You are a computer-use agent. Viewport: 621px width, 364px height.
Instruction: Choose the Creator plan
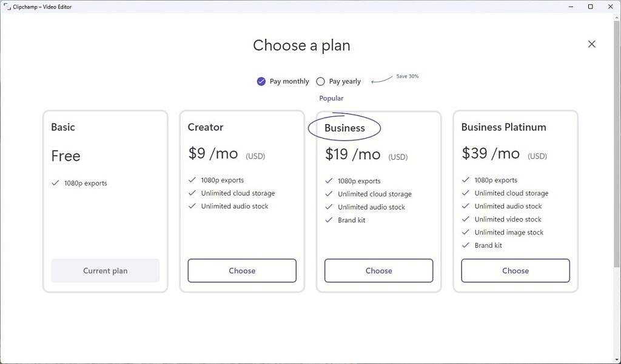click(242, 271)
